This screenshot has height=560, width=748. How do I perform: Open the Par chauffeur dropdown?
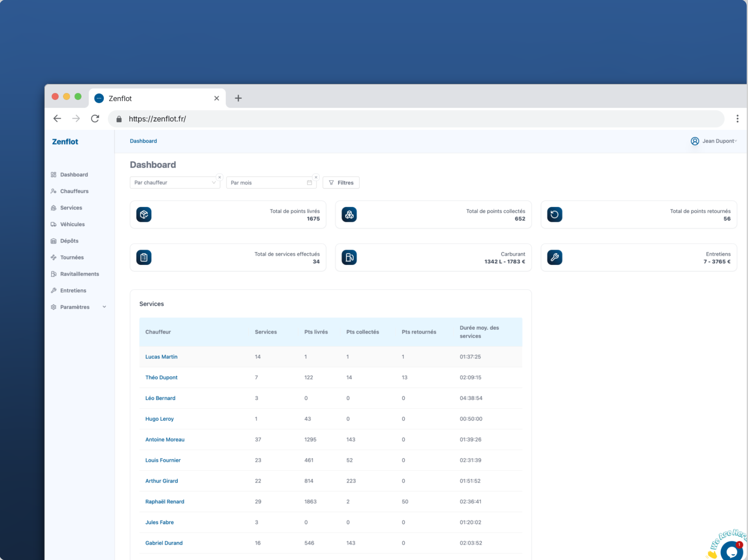[175, 183]
